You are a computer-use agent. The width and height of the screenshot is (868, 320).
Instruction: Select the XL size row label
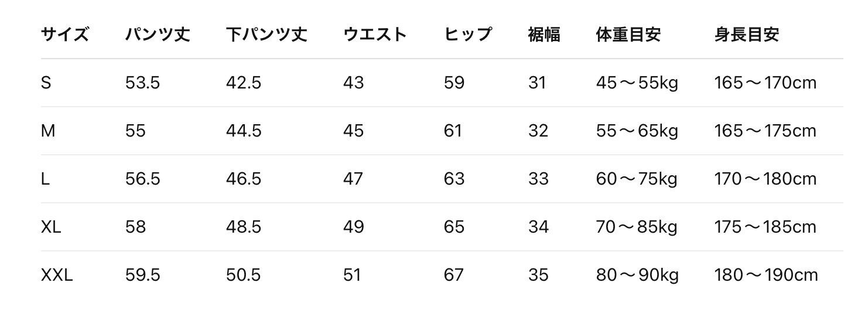click(x=51, y=227)
